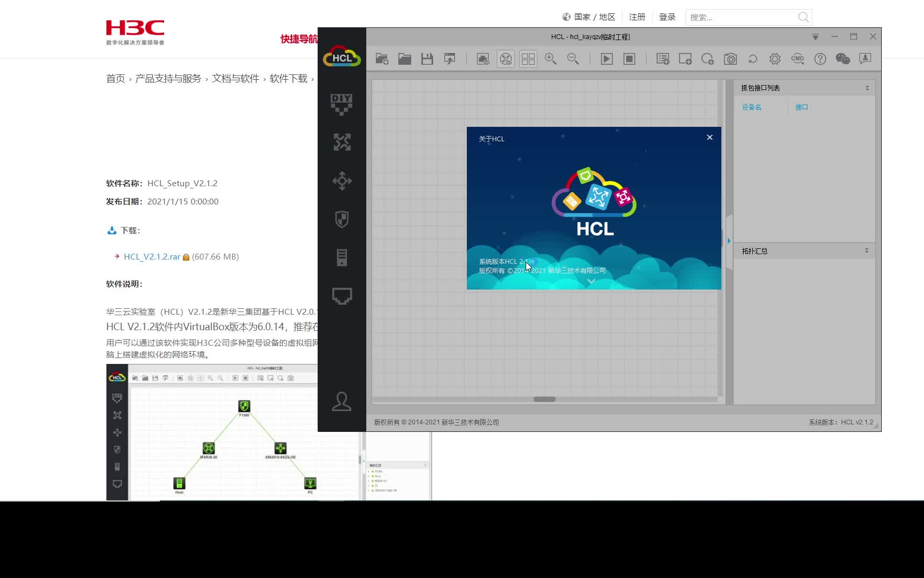The image size is (924, 578).
Task: Click the add rectangle shape icon
Action: pyautogui.click(x=686, y=59)
